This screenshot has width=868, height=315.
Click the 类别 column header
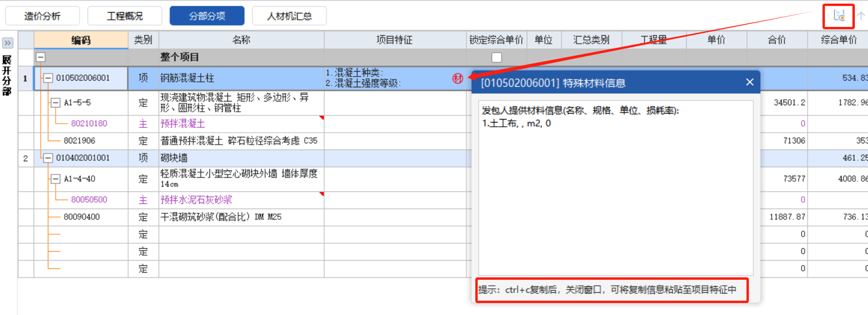click(x=143, y=40)
